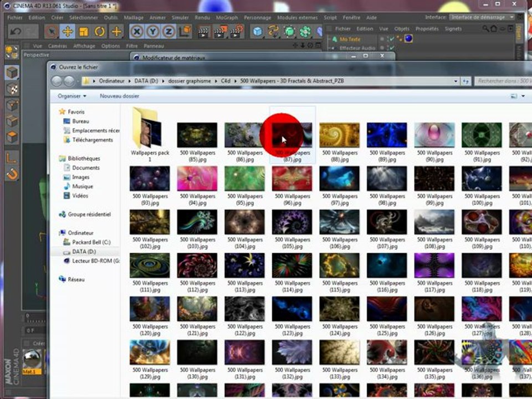The width and height of the screenshot is (532, 399).
Task: Open the Maillage menu
Action: 134,18
